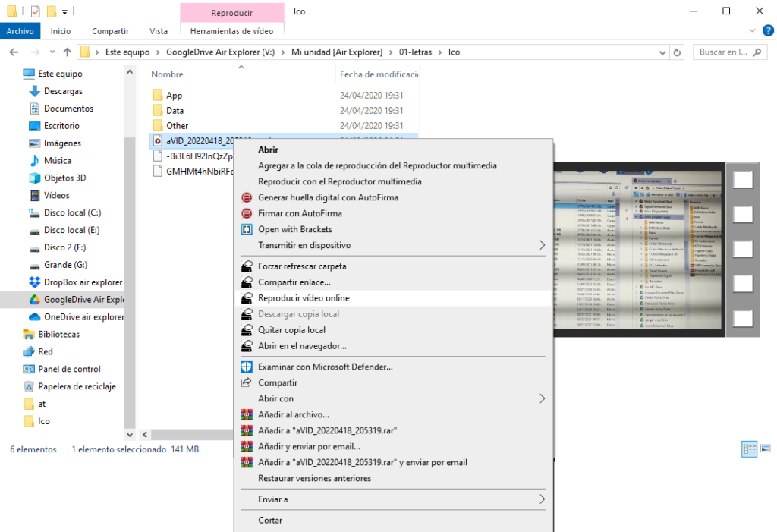
Task: Expand the Transmitir en dispositivo submenu
Action: pyautogui.click(x=542, y=245)
